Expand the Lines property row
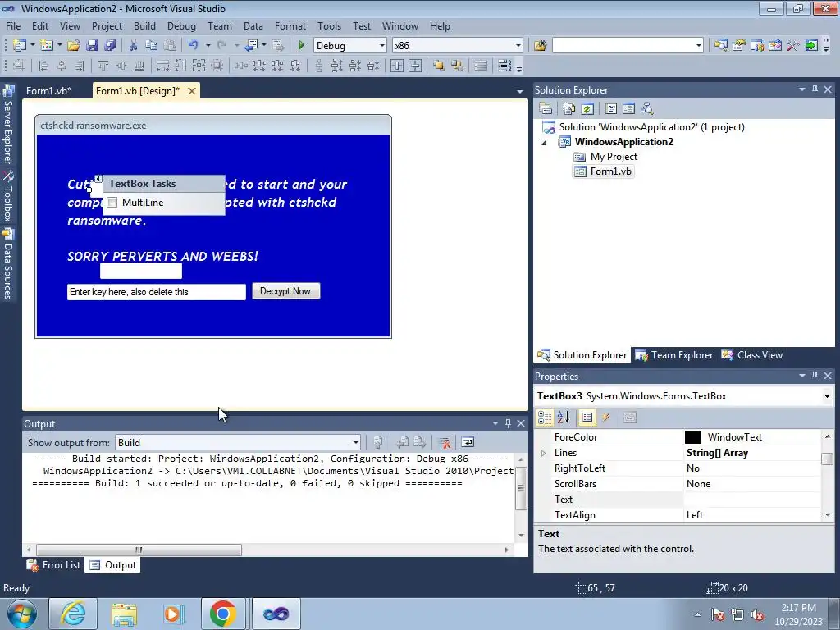The height and width of the screenshot is (630, 840). tap(543, 453)
